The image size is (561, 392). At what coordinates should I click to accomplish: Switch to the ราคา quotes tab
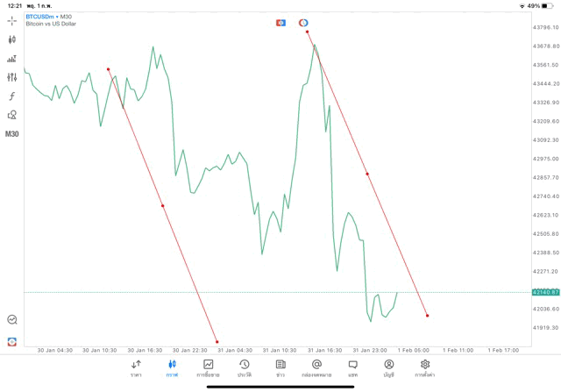click(136, 367)
